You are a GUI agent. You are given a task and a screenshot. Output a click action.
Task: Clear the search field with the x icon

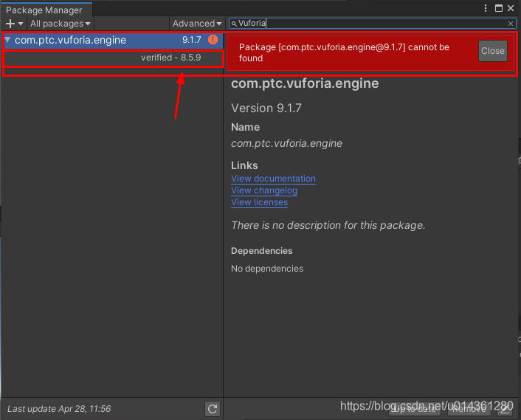pyautogui.click(x=511, y=24)
